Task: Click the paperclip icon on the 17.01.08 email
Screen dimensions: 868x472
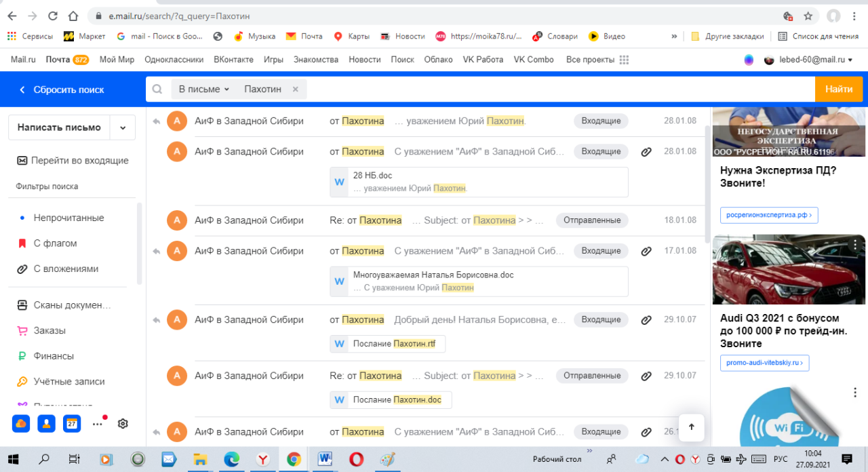Action: (x=646, y=251)
